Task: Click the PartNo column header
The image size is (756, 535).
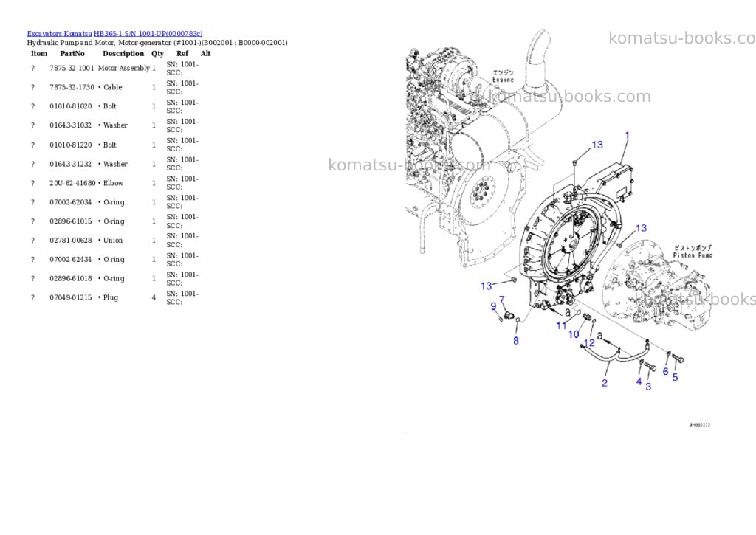Action: point(72,53)
